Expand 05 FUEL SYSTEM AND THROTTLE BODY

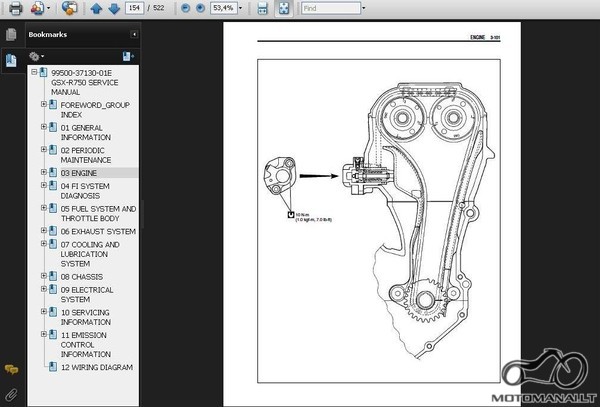tap(44, 208)
